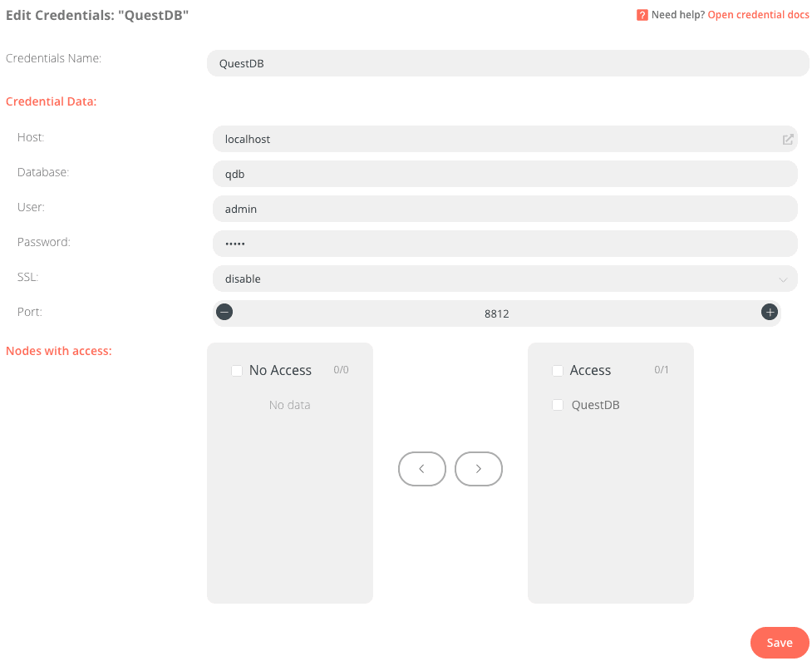The width and height of the screenshot is (812, 666).
Task: Click the expand icon in Host field
Action: point(788,140)
